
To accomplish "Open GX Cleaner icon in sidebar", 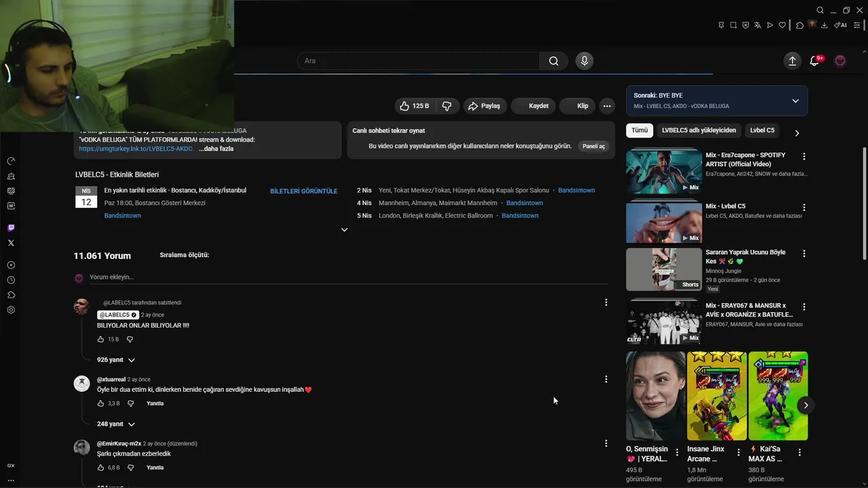I will pos(11,176).
